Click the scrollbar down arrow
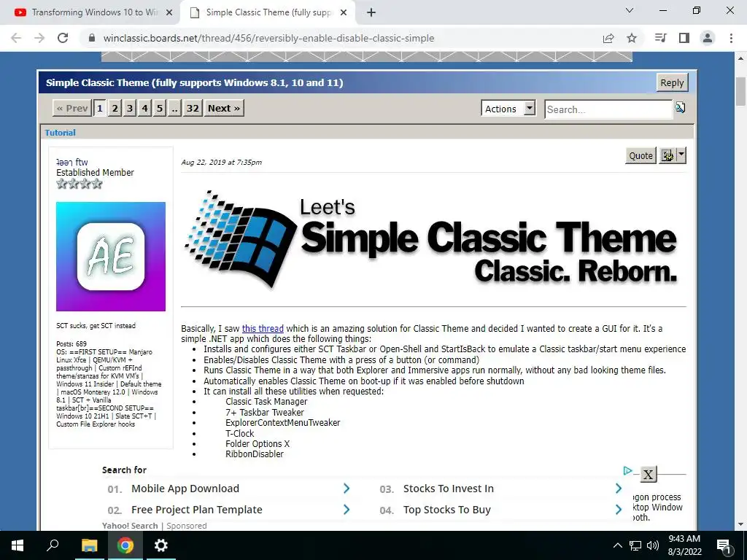The image size is (747, 560). [740, 524]
